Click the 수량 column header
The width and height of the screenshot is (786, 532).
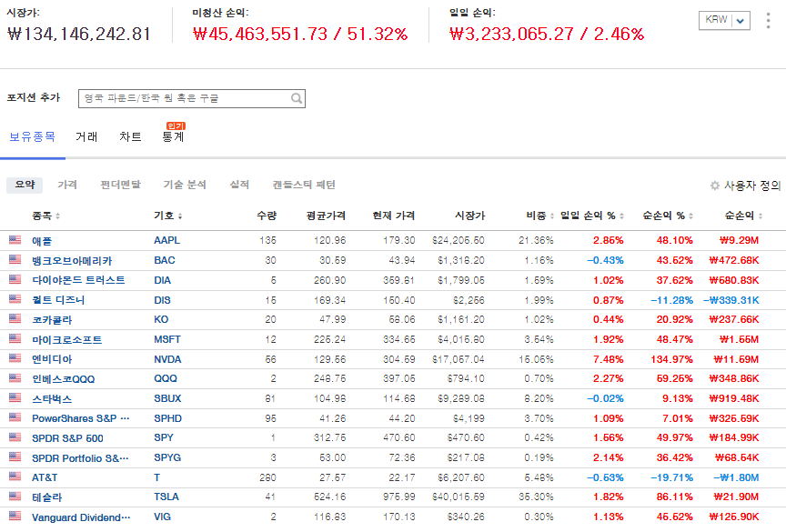[x=267, y=216]
